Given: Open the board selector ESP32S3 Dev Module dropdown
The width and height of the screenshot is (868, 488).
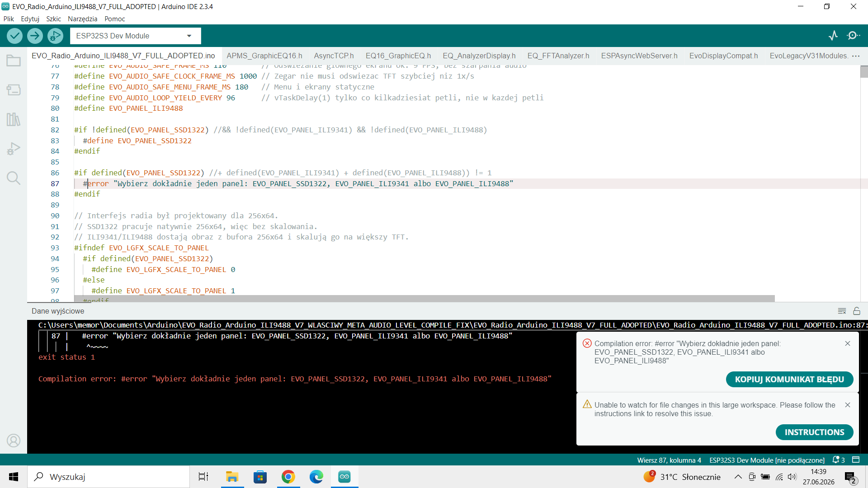Looking at the screenshot, I should click(x=135, y=36).
